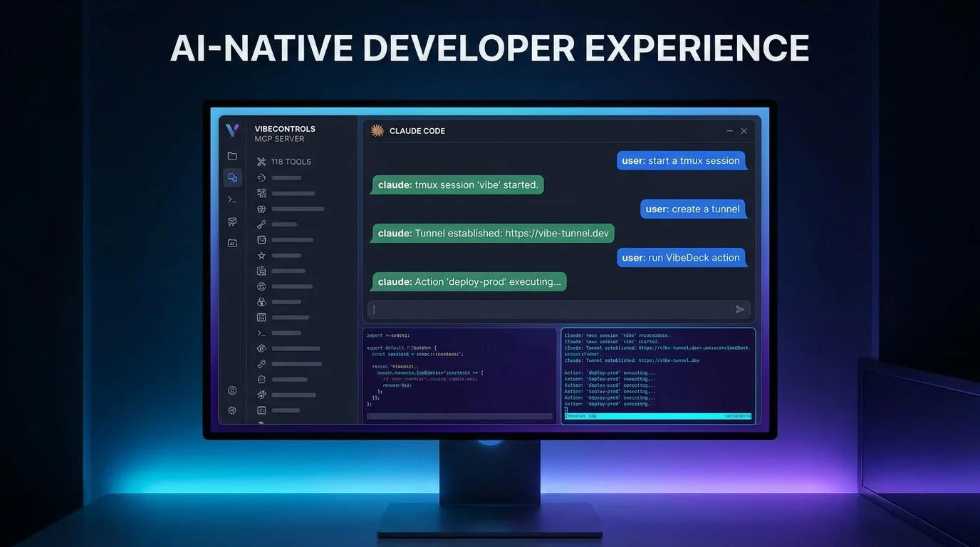Click the "VIBECONTROLS" server title
The width and height of the screenshot is (980, 547).
(285, 129)
